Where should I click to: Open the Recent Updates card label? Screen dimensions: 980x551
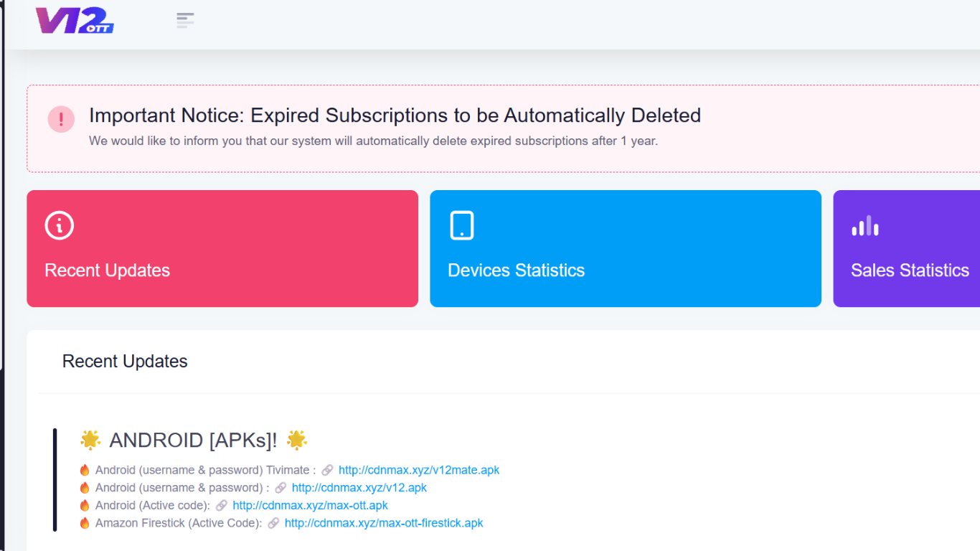point(108,270)
